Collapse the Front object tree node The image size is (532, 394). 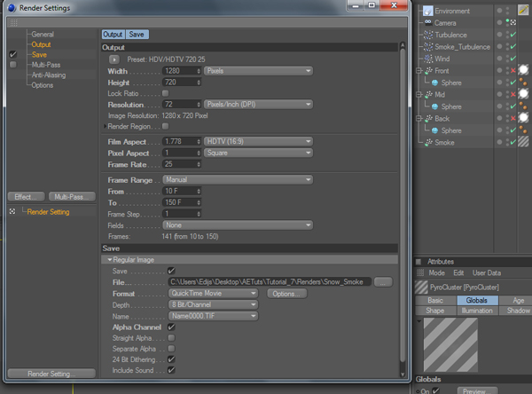click(418, 71)
